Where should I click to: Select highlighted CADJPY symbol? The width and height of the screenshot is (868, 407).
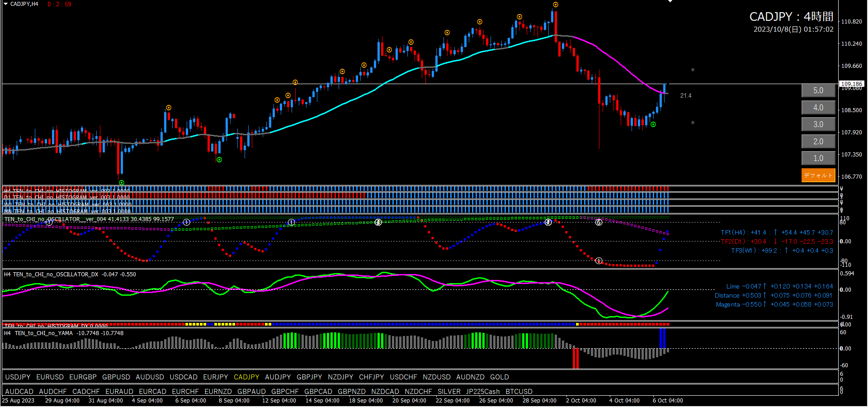pos(247,377)
